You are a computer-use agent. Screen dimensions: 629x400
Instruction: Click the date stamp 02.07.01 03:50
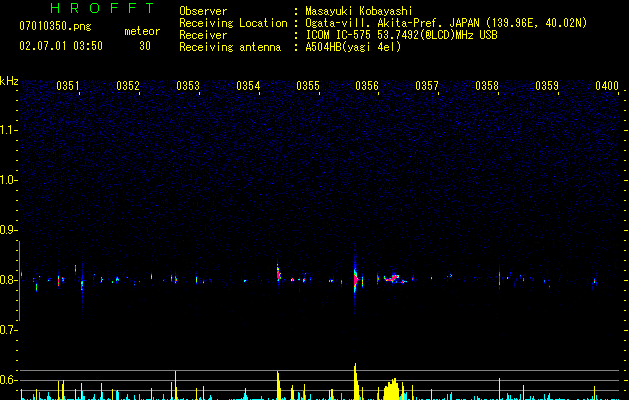61,46
